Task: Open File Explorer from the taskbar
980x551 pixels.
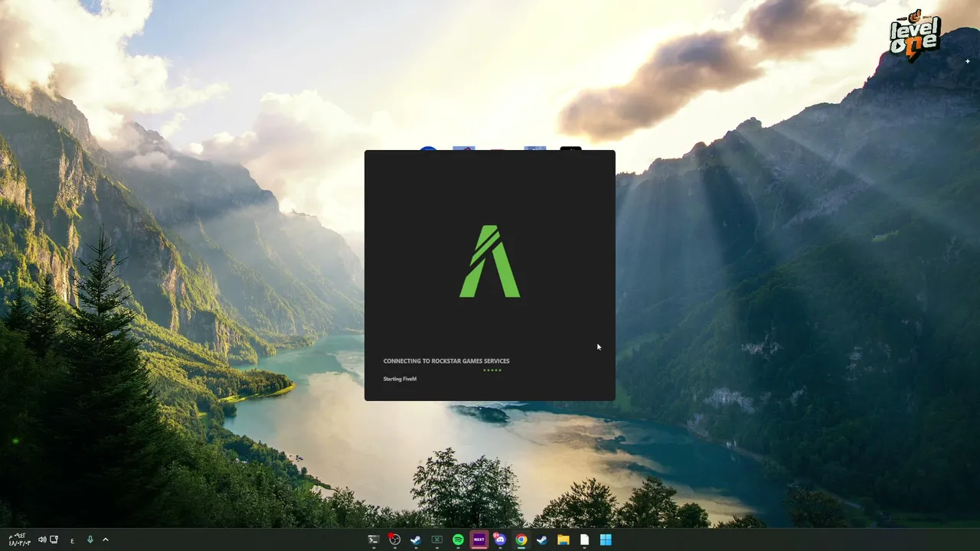Action: (563, 540)
